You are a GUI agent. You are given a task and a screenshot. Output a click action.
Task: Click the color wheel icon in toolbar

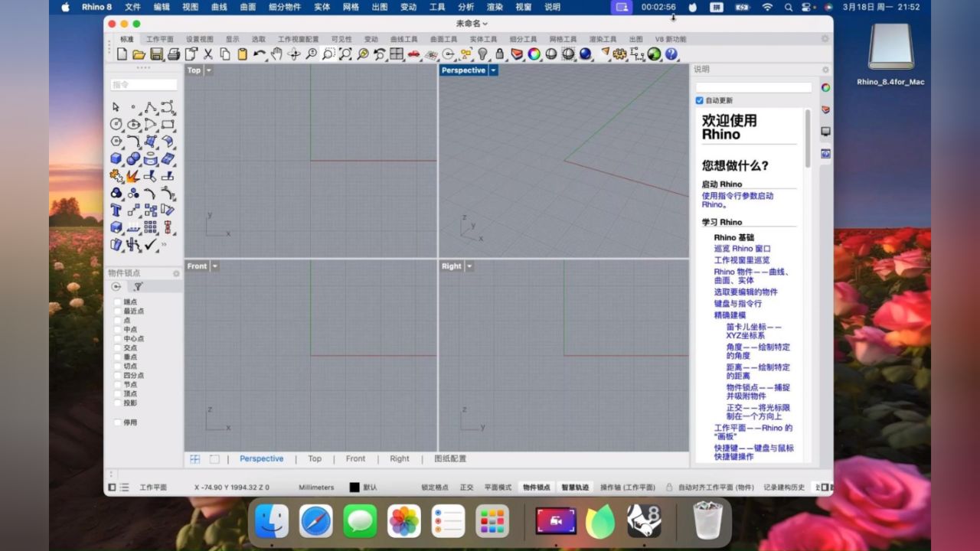pos(534,54)
